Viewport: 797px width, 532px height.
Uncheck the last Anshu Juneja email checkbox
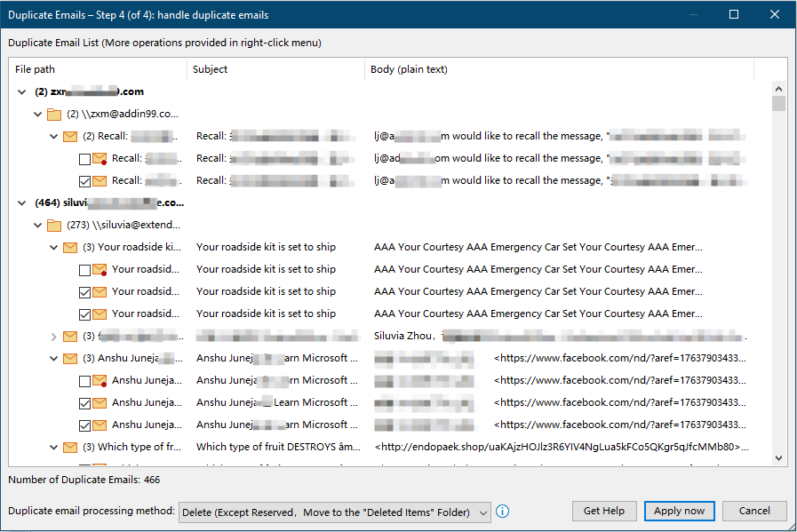click(x=84, y=425)
